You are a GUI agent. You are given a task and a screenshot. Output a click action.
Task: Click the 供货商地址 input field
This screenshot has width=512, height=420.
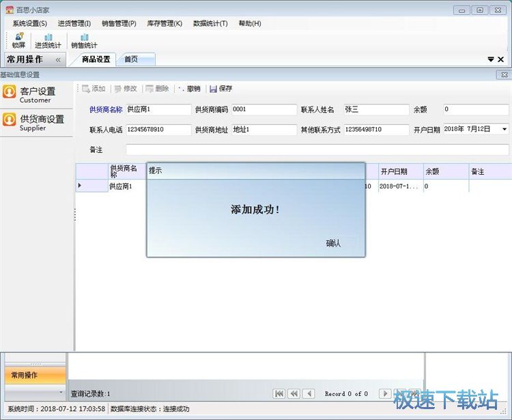(x=264, y=130)
